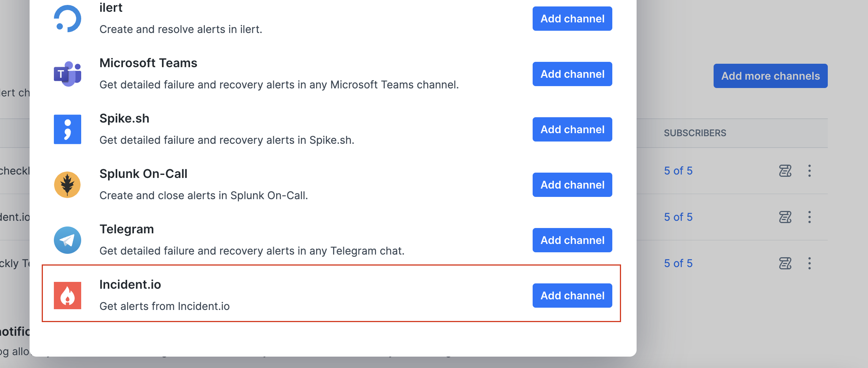Click the Splunk On-Call logo icon
Image resolution: width=868 pixels, height=368 pixels.
pyautogui.click(x=68, y=185)
